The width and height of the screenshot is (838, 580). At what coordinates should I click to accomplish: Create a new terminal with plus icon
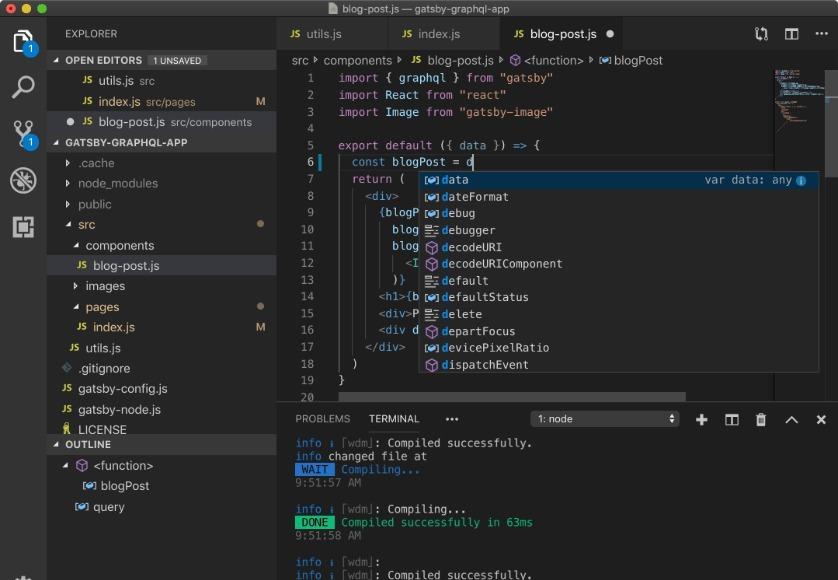[702, 420]
